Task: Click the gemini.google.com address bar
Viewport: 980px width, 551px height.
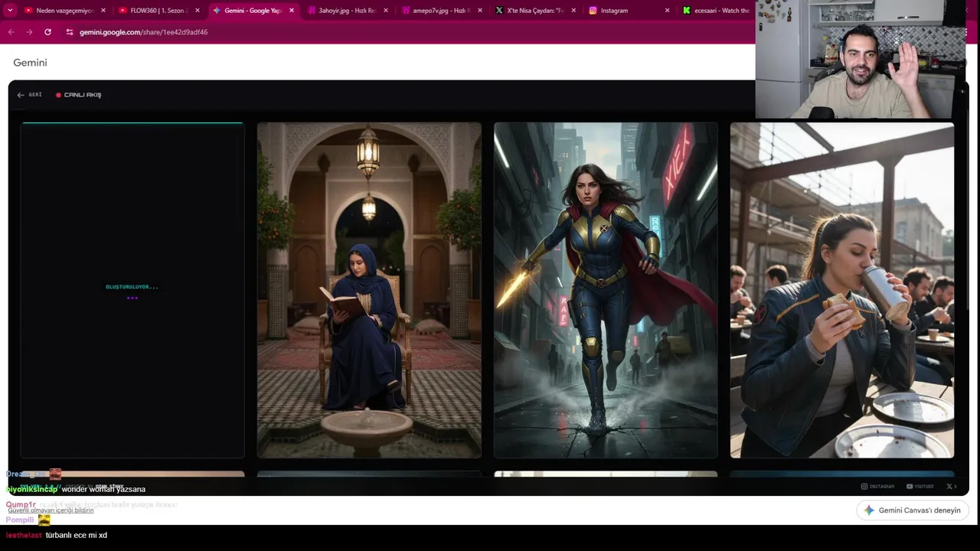Action: (x=143, y=32)
